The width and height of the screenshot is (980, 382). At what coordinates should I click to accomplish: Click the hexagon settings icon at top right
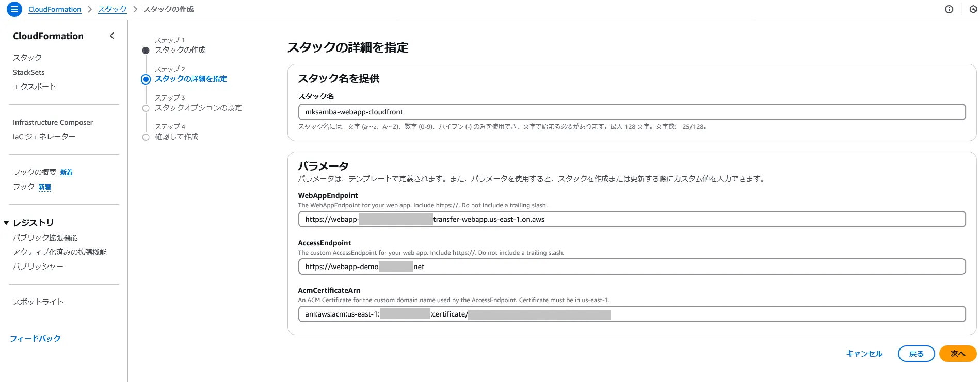[x=973, y=9]
